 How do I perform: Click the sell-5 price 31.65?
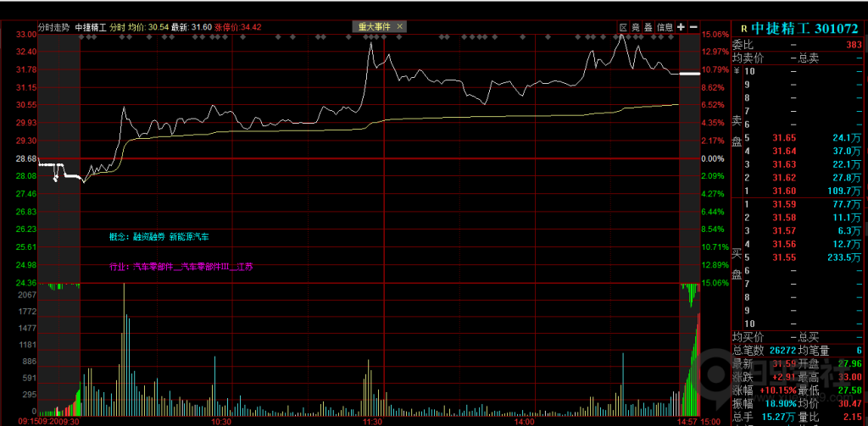784,137
